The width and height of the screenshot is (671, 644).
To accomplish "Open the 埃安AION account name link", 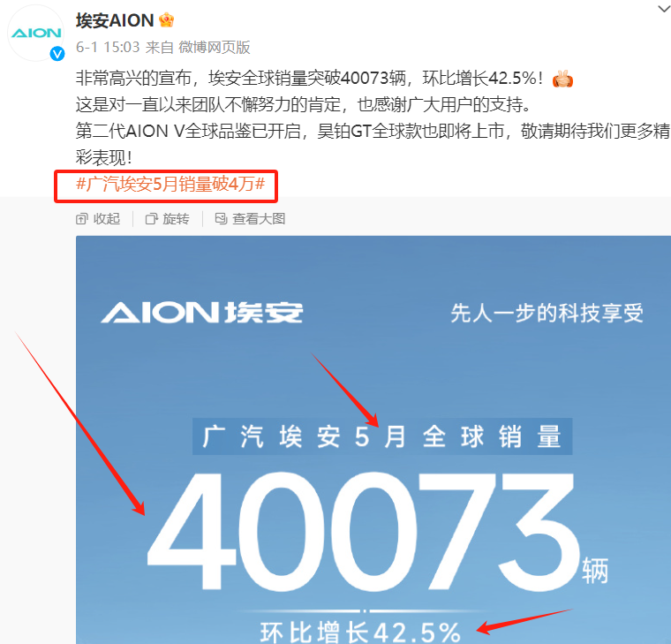I will [x=115, y=20].
